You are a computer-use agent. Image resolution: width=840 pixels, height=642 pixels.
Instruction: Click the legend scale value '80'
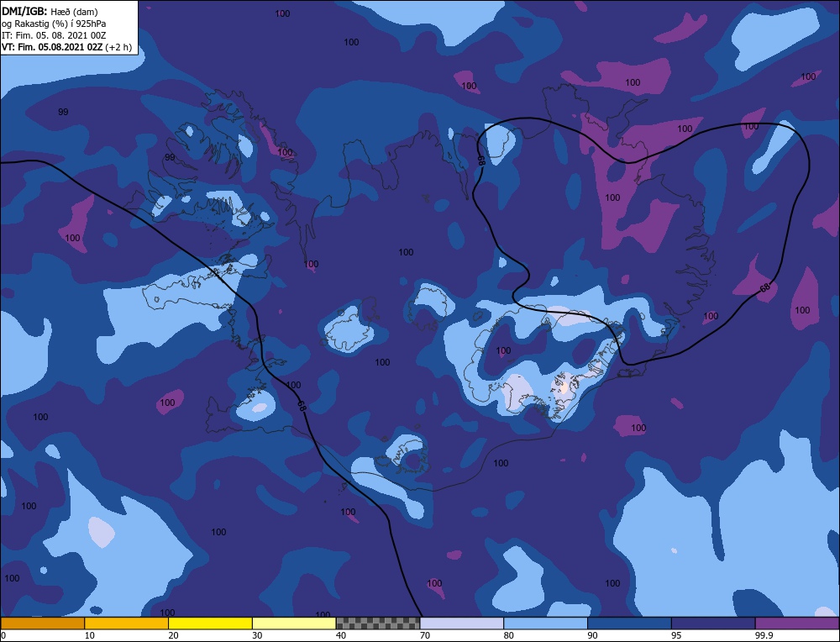(509, 635)
